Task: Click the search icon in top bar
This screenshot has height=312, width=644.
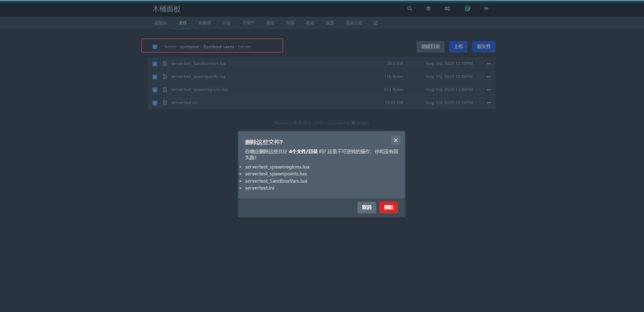Action: click(x=410, y=9)
